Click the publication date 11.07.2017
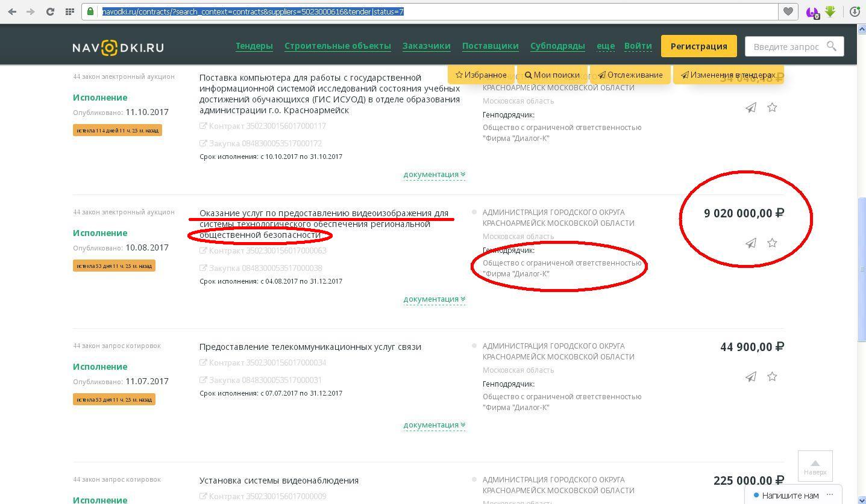This screenshot has height=504, width=866. [x=147, y=381]
